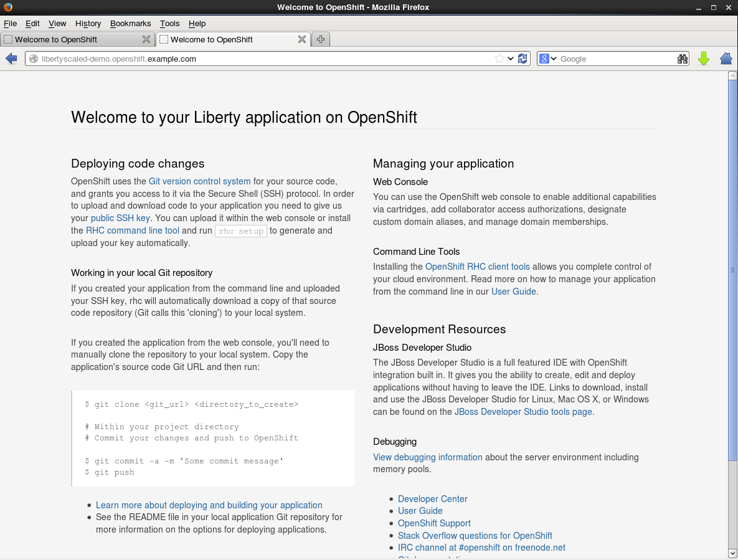Image resolution: width=738 pixels, height=560 pixels.
Task: Follow the public SSH key link
Action: pyautogui.click(x=120, y=218)
